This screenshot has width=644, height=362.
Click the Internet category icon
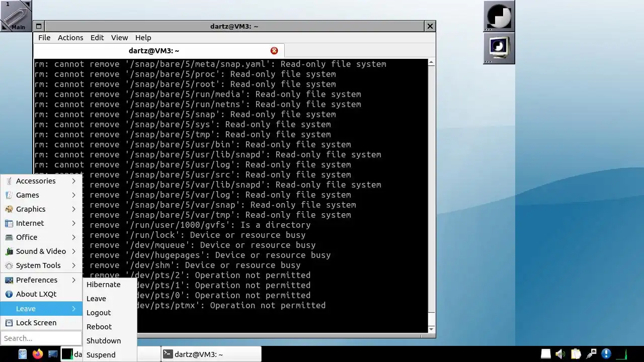tap(9, 223)
